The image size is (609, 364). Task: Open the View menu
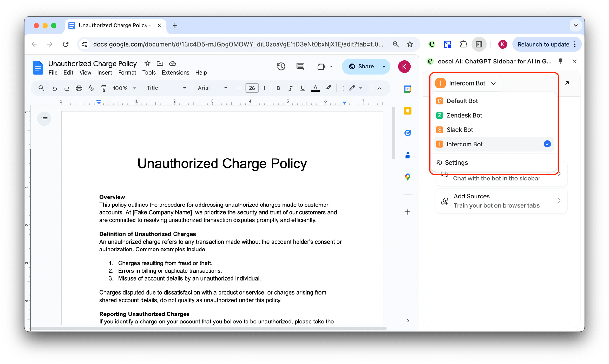tap(85, 73)
